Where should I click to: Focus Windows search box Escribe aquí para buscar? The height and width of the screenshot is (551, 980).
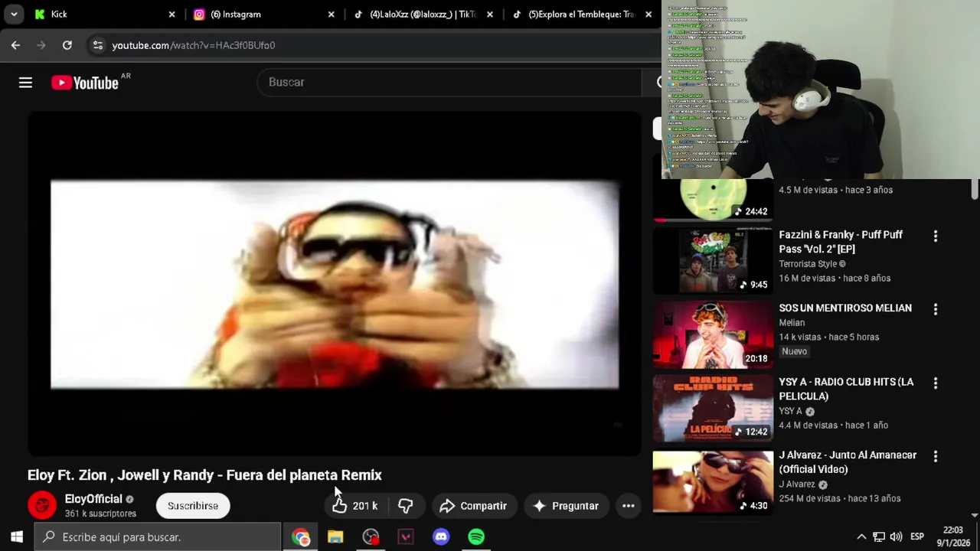(x=158, y=536)
